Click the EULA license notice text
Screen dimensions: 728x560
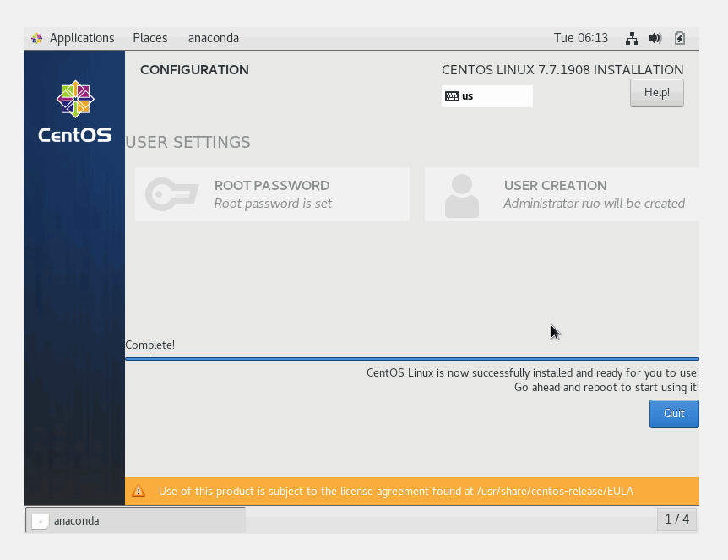(395, 492)
